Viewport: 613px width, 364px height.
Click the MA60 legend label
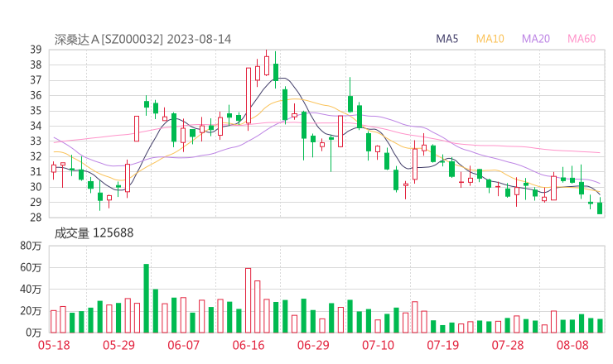click(x=582, y=39)
